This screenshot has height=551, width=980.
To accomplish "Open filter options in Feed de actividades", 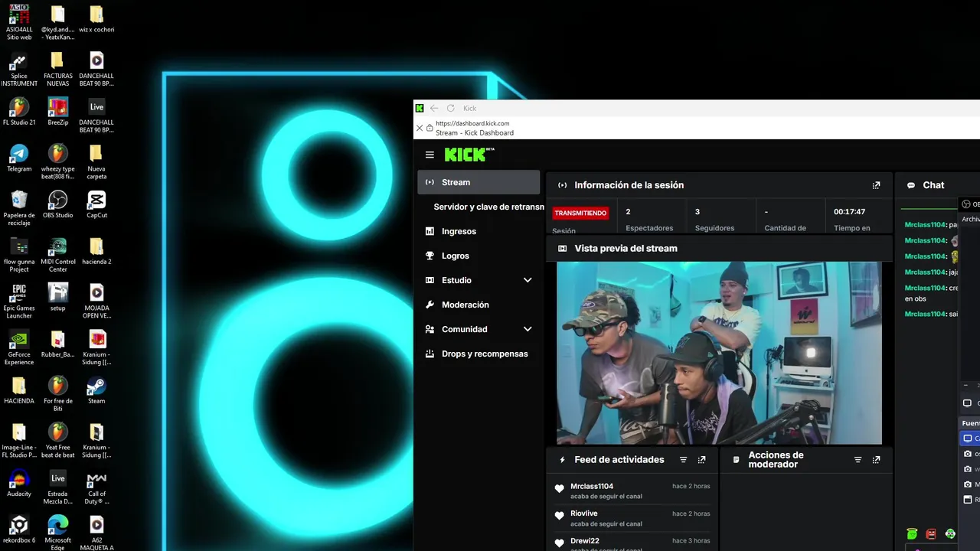I will point(683,460).
